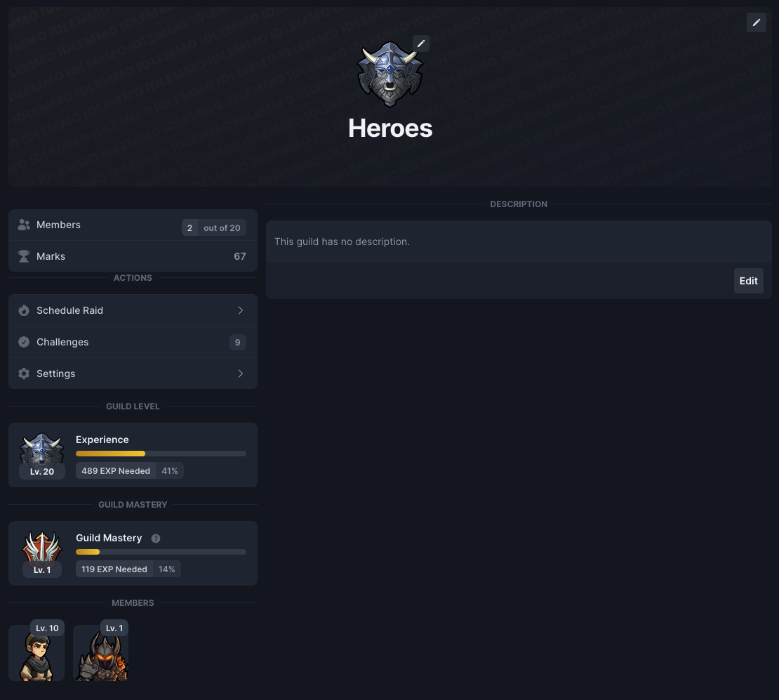Click the Challenges checkmark badge icon
The width and height of the screenshot is (779, 700).
tap(24, 342)
